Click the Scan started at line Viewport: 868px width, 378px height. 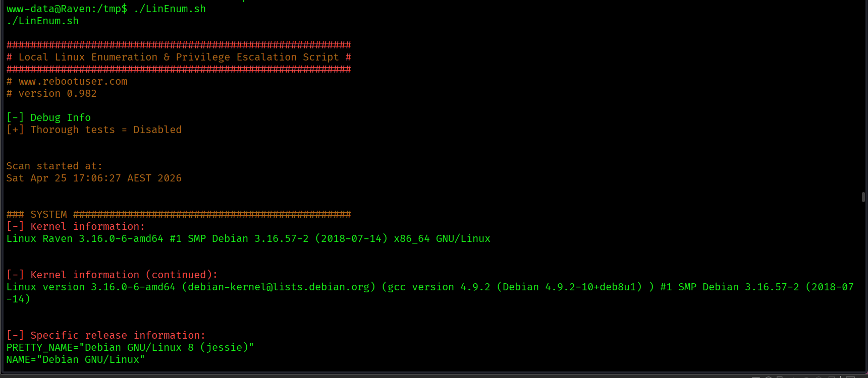[x=54, y=166]
